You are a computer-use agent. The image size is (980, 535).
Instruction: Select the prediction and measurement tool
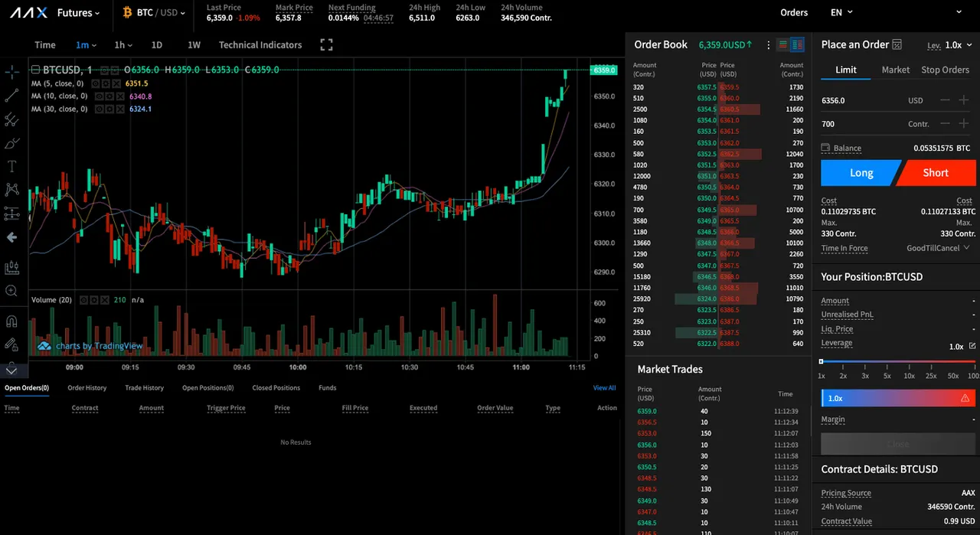point(11,213)
